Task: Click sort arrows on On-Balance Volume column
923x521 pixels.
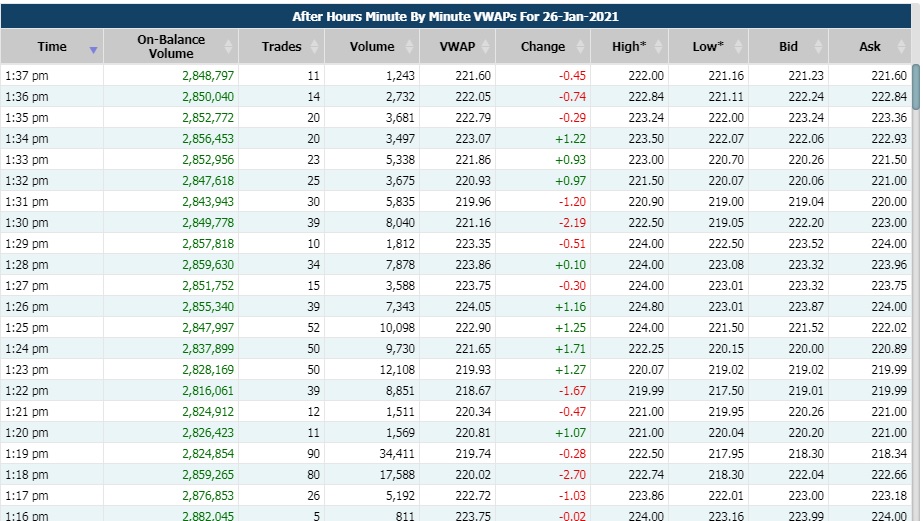Action: point(228,47)
